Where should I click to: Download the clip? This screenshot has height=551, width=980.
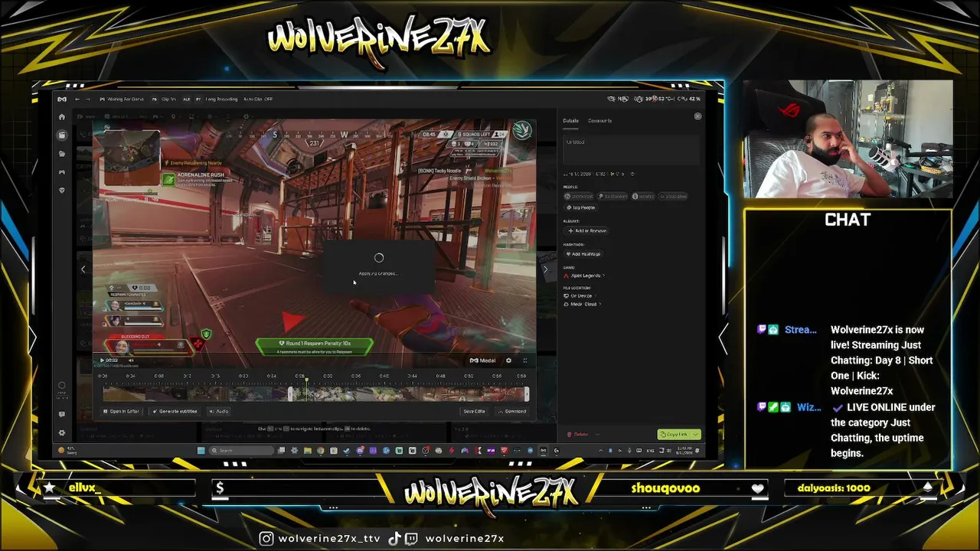pyautogui.click(x=512, y=411)
